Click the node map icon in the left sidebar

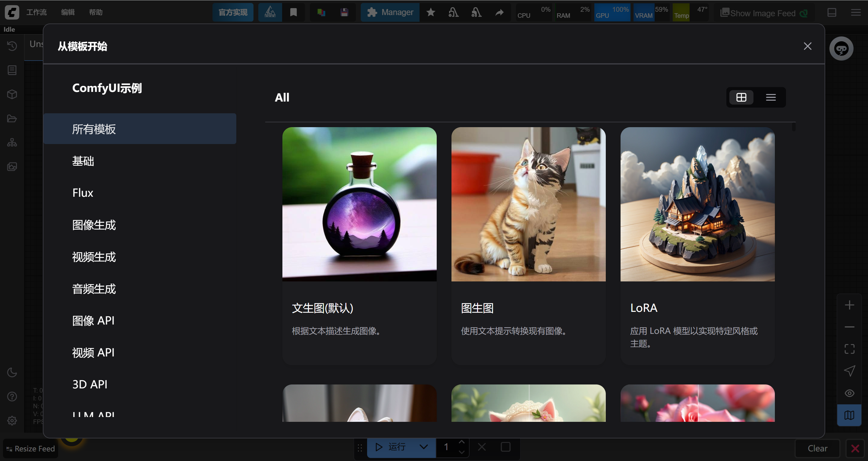(12, 142)
